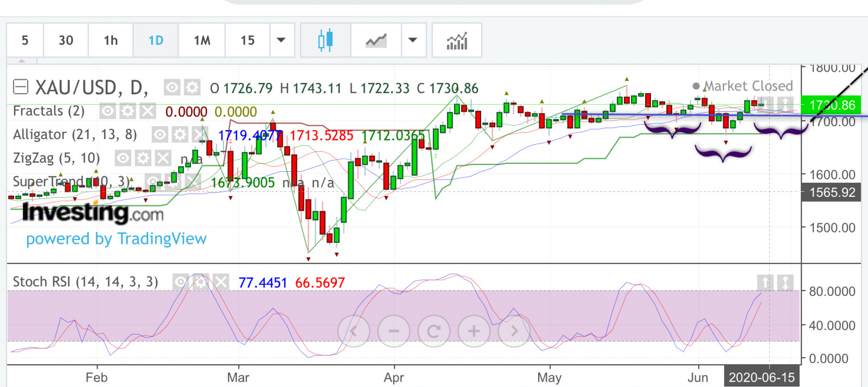868x387 pixels.
Task: Click the open value O 1726.79
Action: [x=241, y=88]
